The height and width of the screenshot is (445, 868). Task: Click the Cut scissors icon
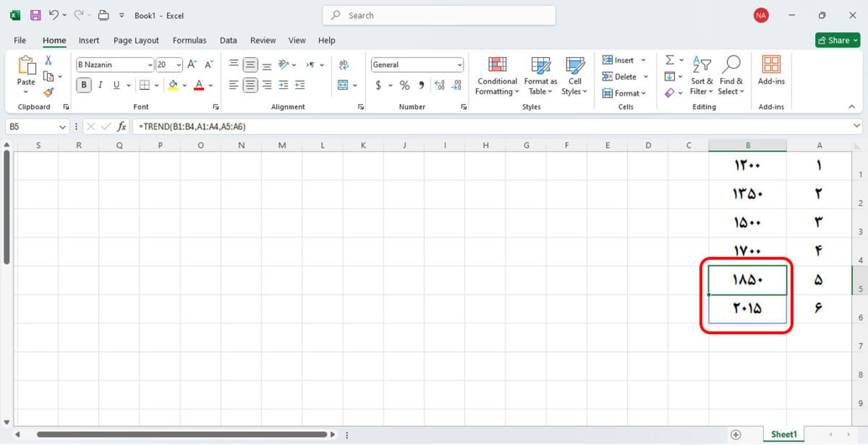pyautogui.click(x=48, y=60)
